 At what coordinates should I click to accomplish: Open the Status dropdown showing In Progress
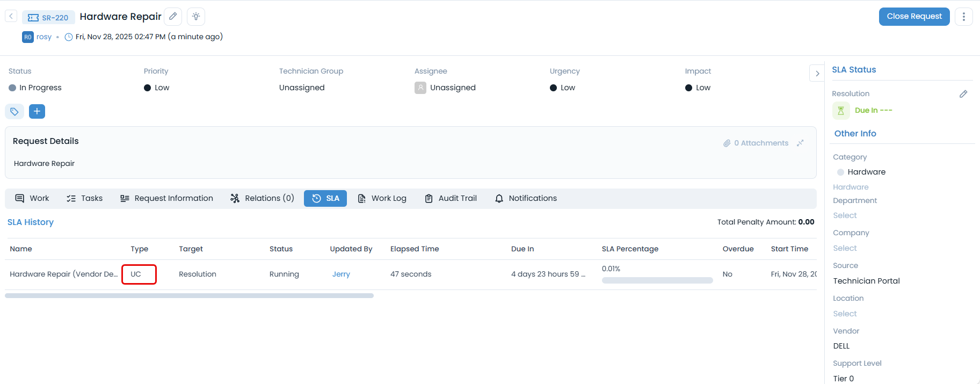click(x=40, y=88)
